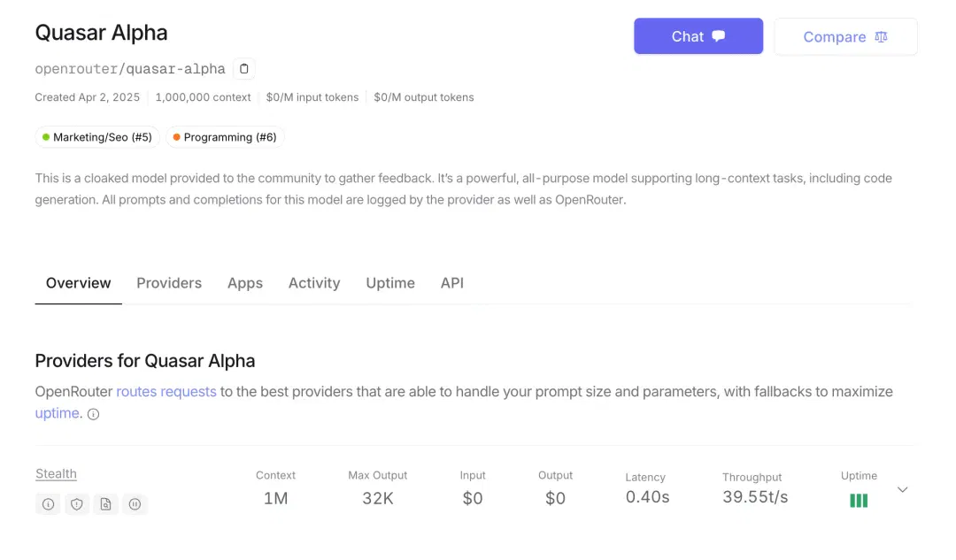Switch to the Providers tab

[169, 283]
